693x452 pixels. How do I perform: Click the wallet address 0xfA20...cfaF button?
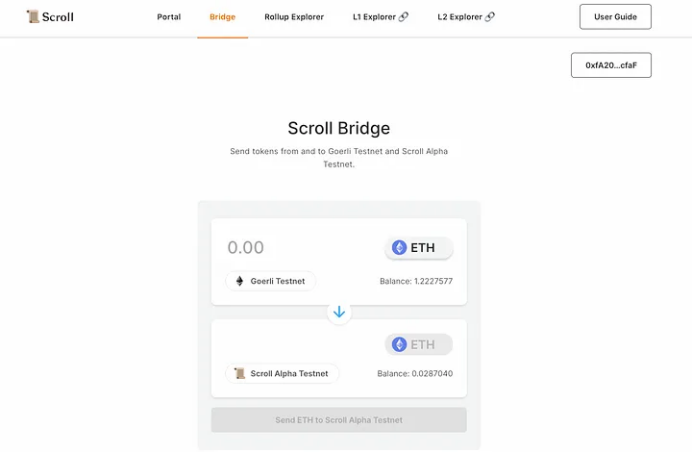pos(611,65)
